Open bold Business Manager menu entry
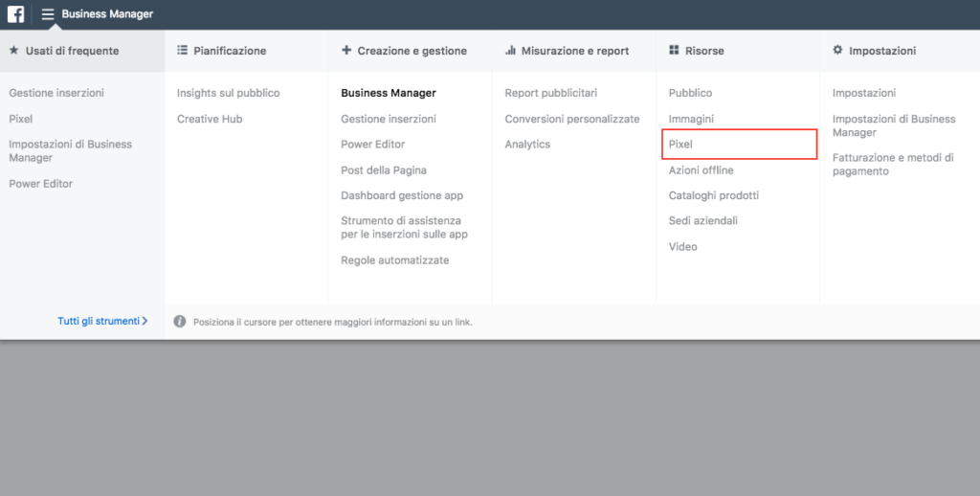Screen dimensions: 980x496 [x=389, y=93]
